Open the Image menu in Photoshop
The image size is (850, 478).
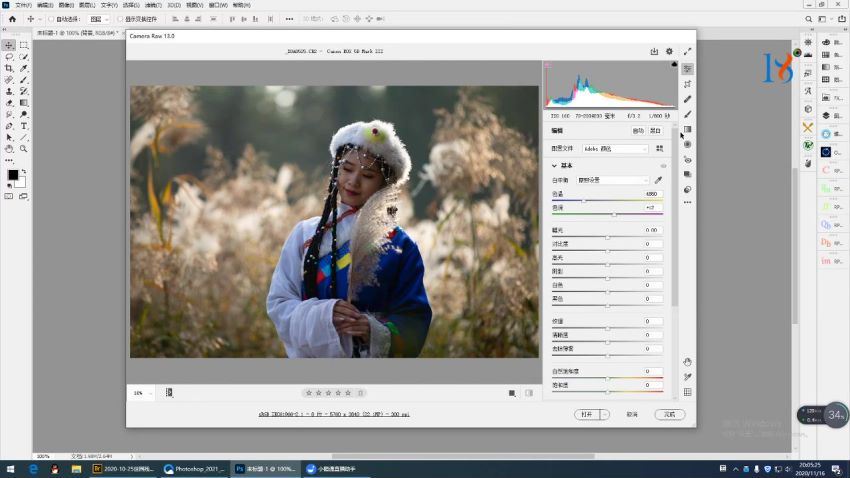click(66, 5)
